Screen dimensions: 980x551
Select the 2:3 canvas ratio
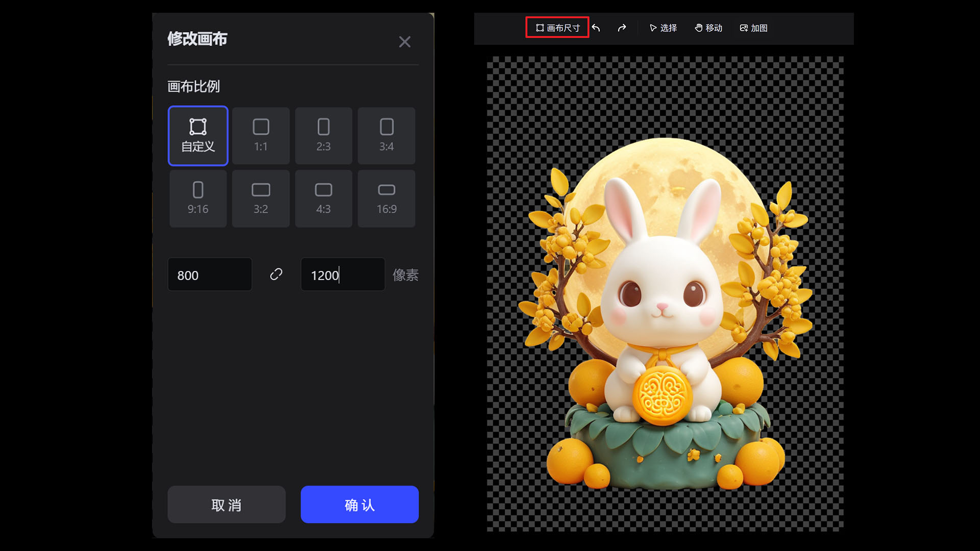(323, 136)
